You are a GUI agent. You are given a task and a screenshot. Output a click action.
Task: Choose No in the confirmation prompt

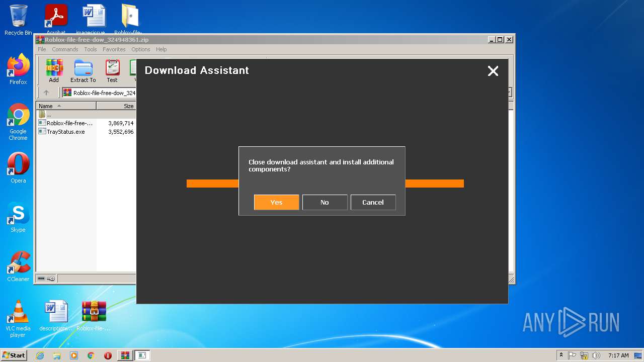[325, 202]
